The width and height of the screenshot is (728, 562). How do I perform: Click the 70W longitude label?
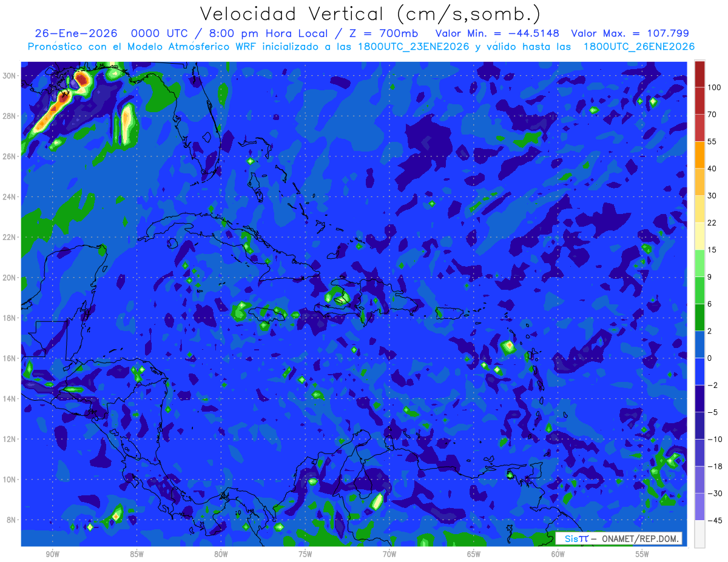[x=389, y=555]
